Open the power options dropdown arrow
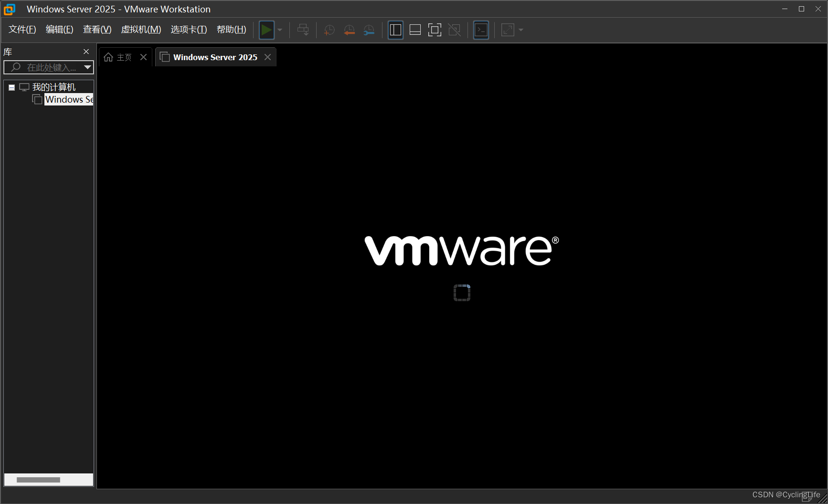Viewport: 828px width, 504px height. [x=280, y=30]
